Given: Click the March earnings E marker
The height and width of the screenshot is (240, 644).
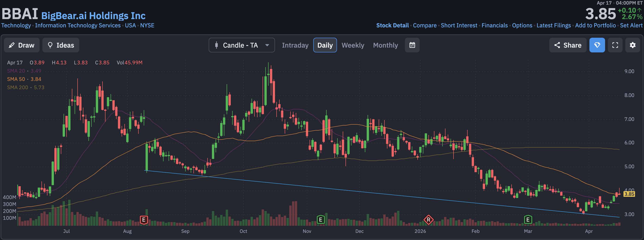Looking at the screenshot, I should click(x=528, y=220).
